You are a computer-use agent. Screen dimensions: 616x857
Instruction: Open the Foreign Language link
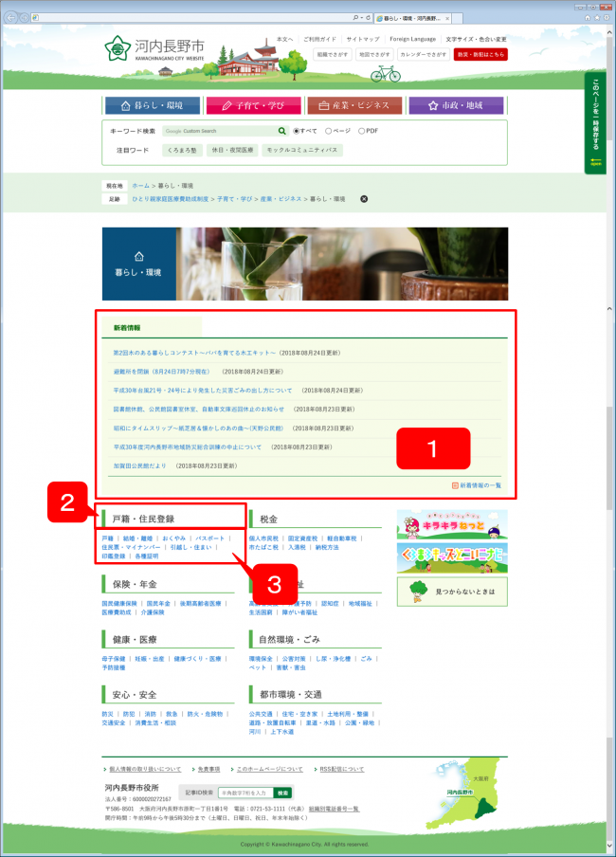(x=412, y=40)
